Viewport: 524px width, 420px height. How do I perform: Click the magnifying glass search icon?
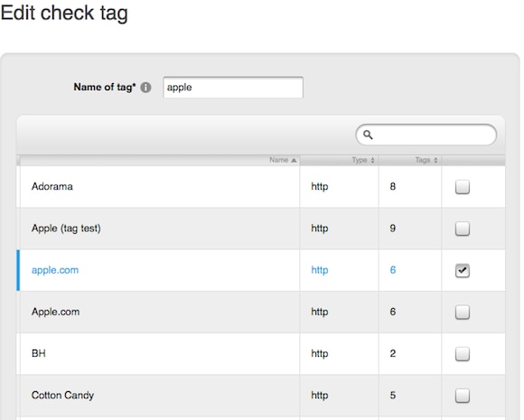(368, 135)
